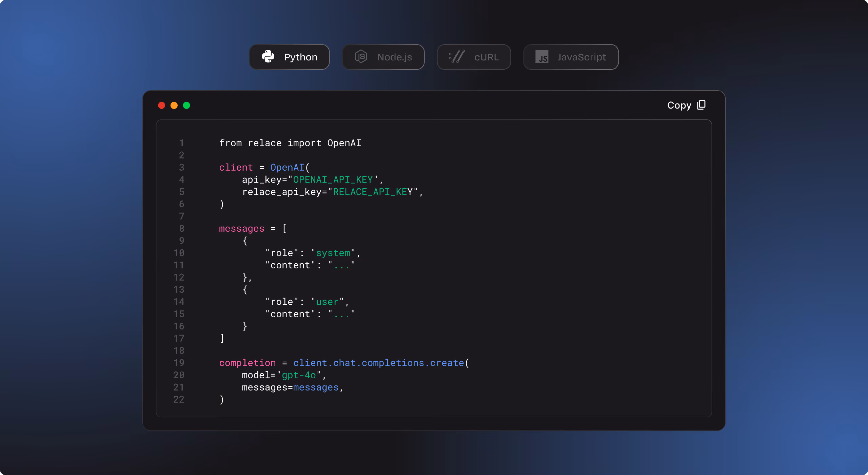868x475 pixels.
Task: Click the "RELACE_API_KEY" string
Action: [x=373, y=192]
